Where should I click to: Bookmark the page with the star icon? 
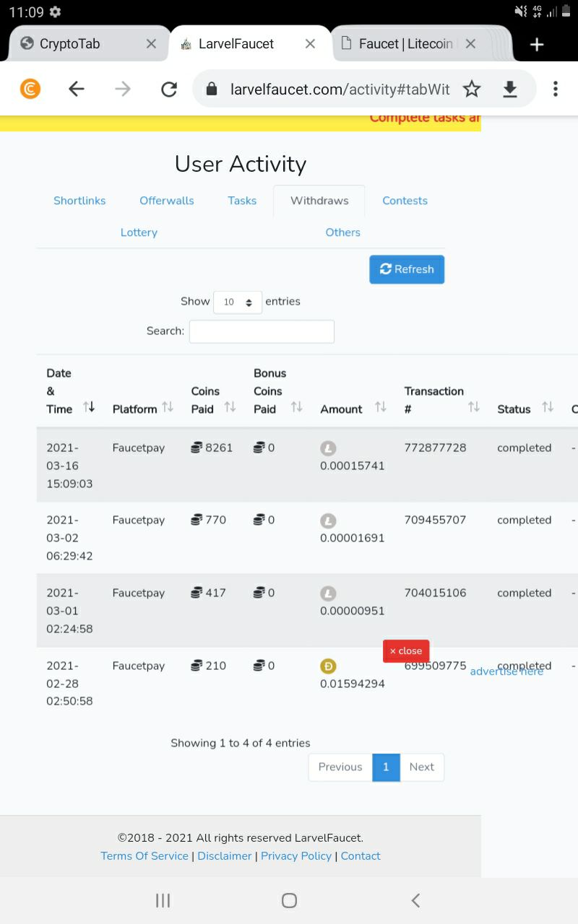tap(472, 89)
